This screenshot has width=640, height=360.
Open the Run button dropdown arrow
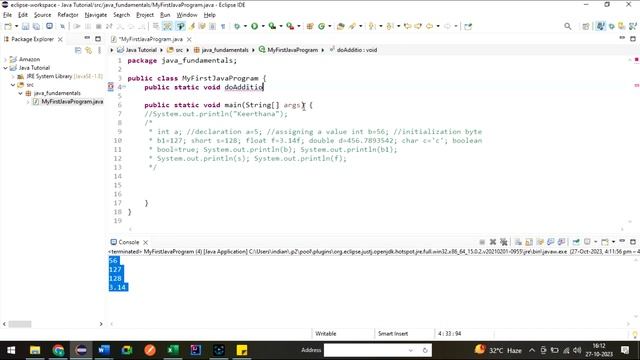click(263, 26)
